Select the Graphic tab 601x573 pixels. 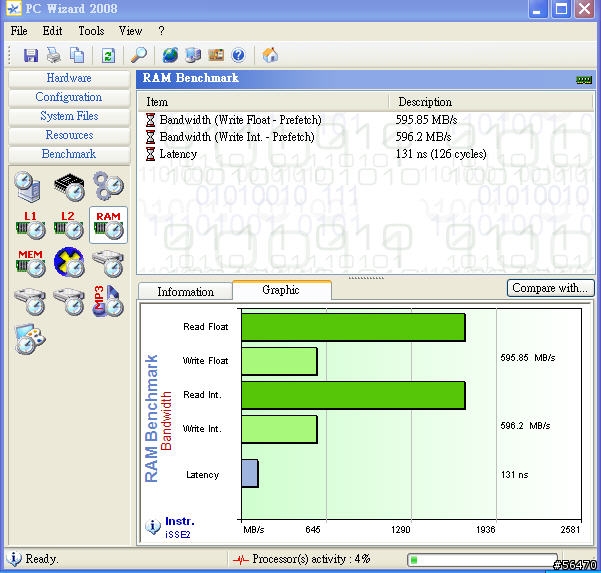click(x=281, y=290)
